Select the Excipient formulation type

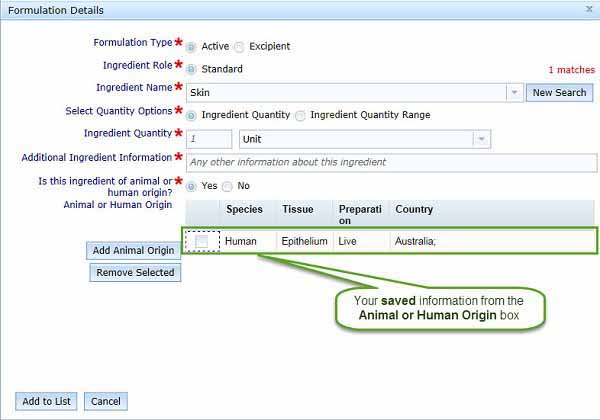click(x=239, y=46)
